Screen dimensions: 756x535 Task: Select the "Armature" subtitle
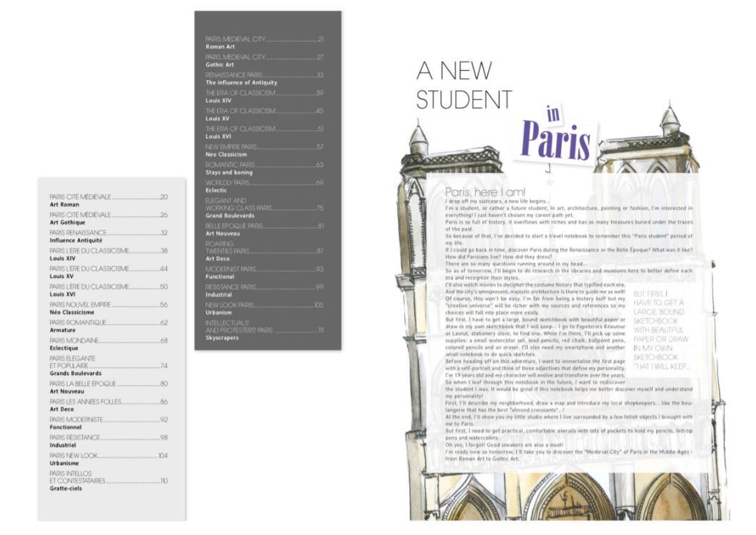click(63, 330)
